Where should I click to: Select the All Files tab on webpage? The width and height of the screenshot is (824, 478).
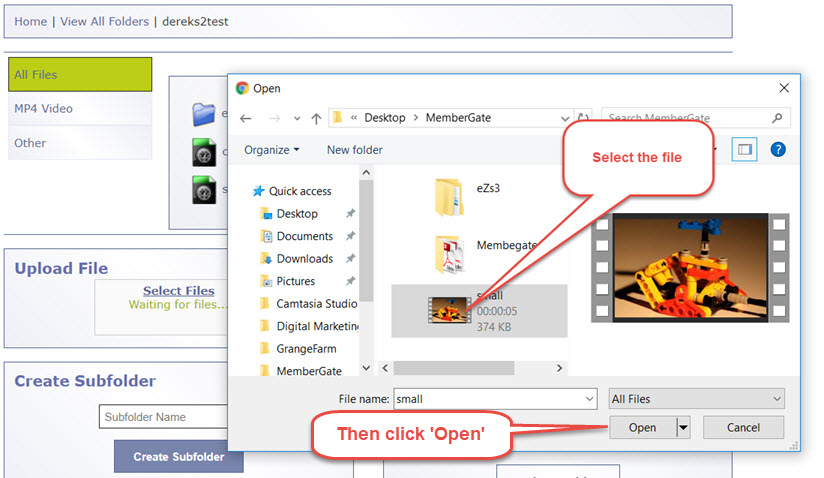point(80,75)
